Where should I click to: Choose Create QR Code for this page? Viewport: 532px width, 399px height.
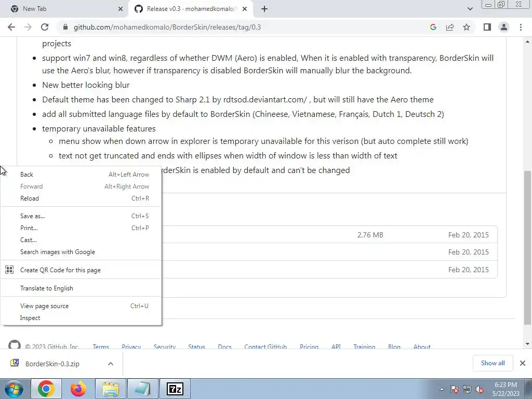click(81, 270)
